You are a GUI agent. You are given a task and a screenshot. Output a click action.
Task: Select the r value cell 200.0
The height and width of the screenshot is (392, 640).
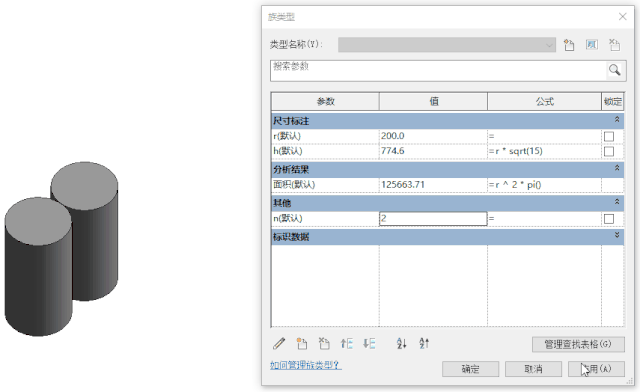(x=433, y=136)
